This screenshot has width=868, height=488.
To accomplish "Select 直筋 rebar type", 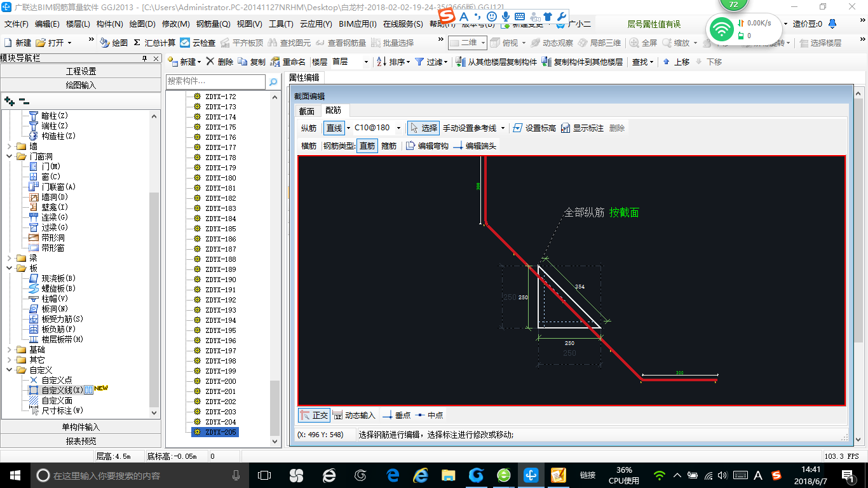I will point(367,146).
